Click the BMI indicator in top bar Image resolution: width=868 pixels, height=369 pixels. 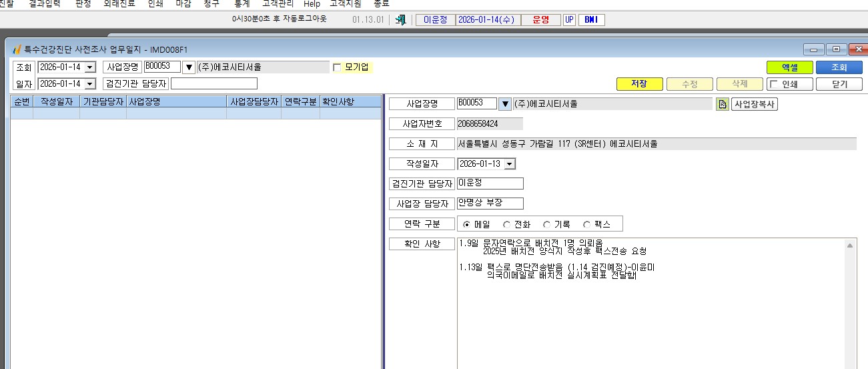click(x=591, y=20)
